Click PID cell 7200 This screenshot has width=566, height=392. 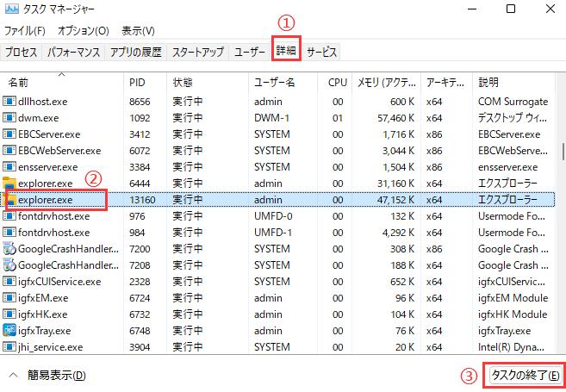coord(140,249)
